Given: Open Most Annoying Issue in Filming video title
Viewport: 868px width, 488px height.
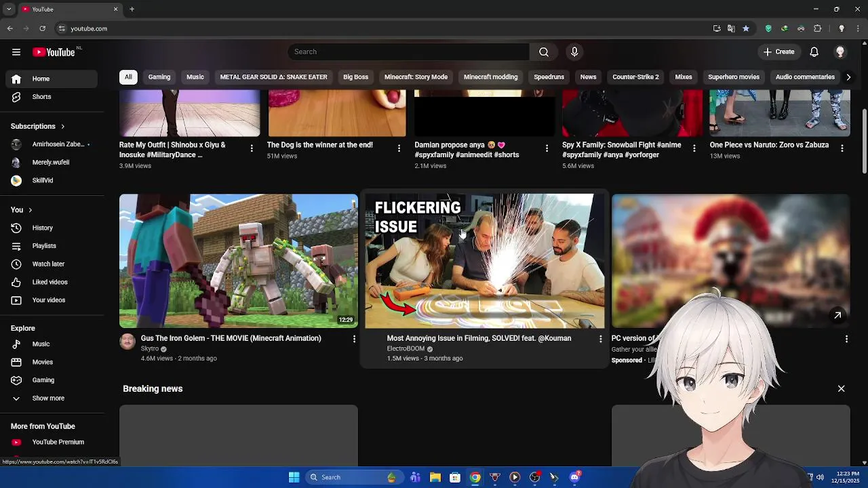Looking at the screenshot, I should pos(479,338).
